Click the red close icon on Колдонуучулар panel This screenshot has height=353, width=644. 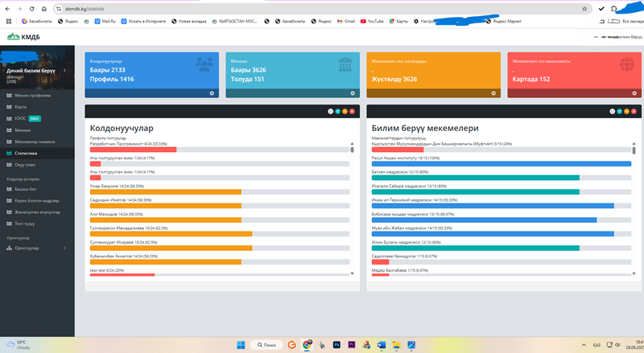[x=351, y=111]
